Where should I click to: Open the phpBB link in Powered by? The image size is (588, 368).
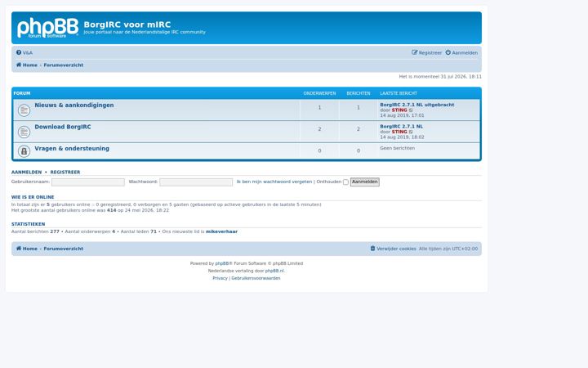click(222, 263)
